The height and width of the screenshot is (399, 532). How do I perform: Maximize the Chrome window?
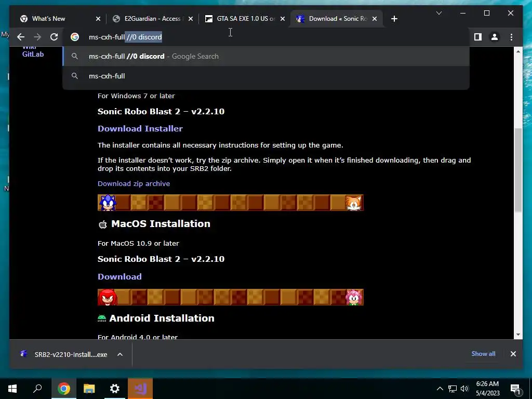(x=486, y=13)
